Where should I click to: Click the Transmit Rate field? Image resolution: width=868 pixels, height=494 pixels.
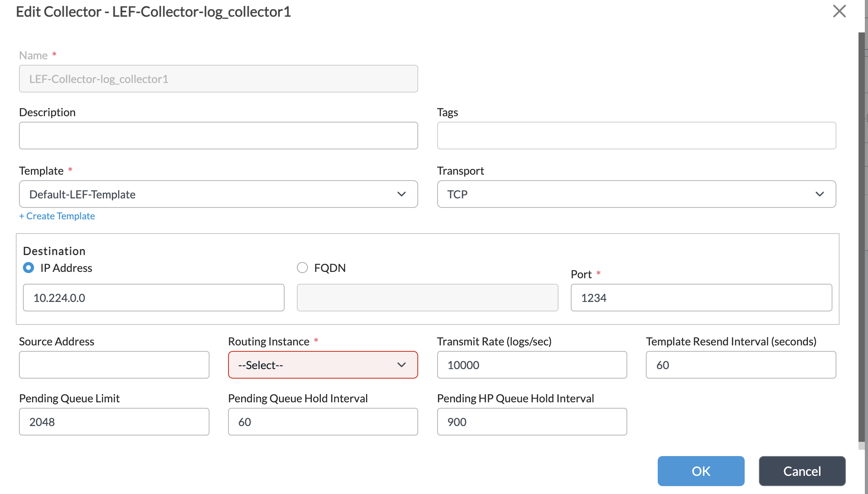532,365
